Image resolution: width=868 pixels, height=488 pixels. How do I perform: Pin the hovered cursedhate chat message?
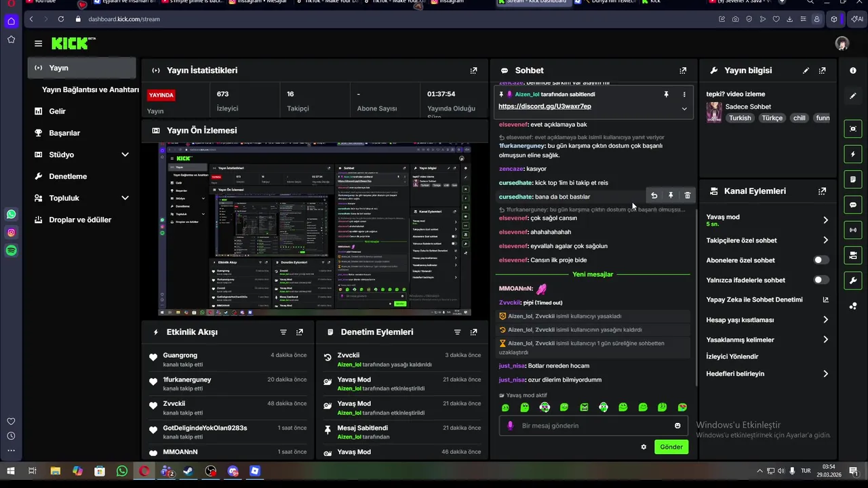click(671, 196)
